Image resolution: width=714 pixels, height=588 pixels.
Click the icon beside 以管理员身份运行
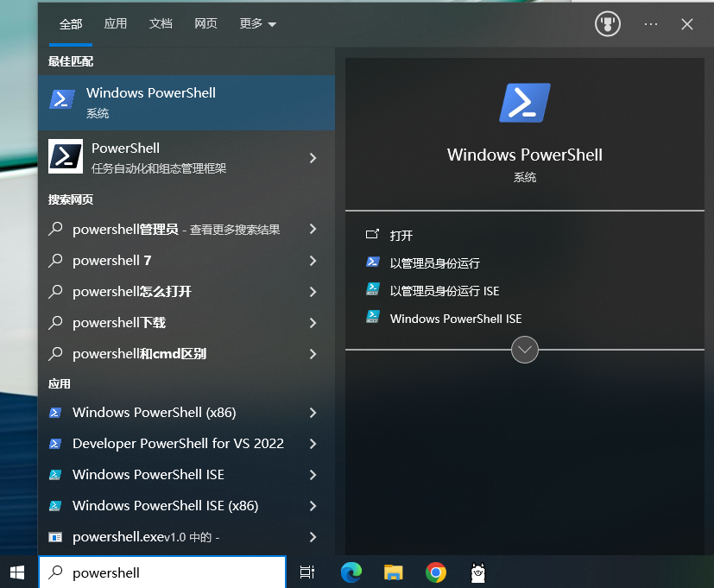(372, 262)
